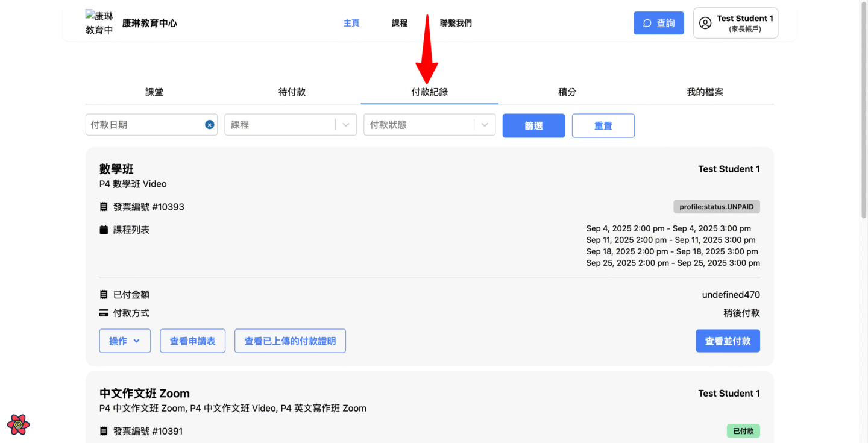Screen dimensions: 868x443
Task: Expand the 課程 filter dropdown
Action: click(345, 125)
